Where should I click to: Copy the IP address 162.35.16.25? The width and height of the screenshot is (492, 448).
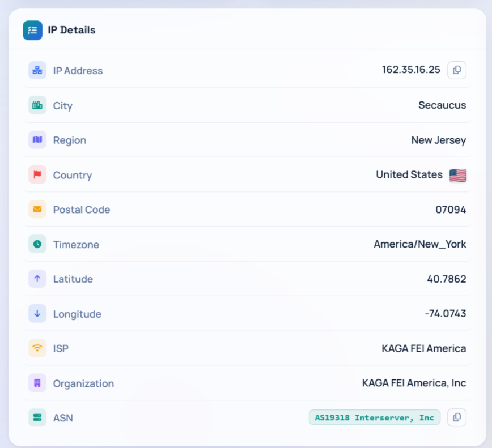click(456, 70)
